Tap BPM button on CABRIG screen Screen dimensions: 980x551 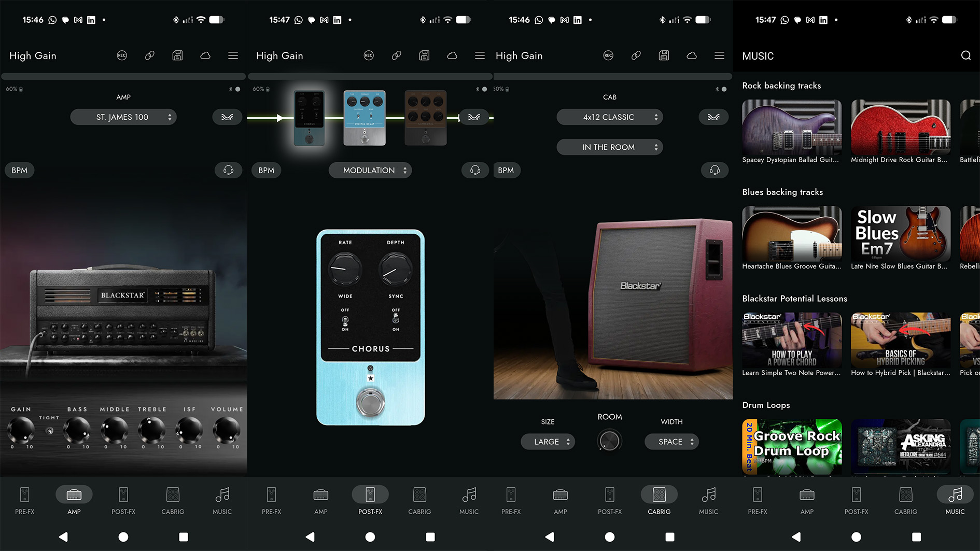point(506,170)
